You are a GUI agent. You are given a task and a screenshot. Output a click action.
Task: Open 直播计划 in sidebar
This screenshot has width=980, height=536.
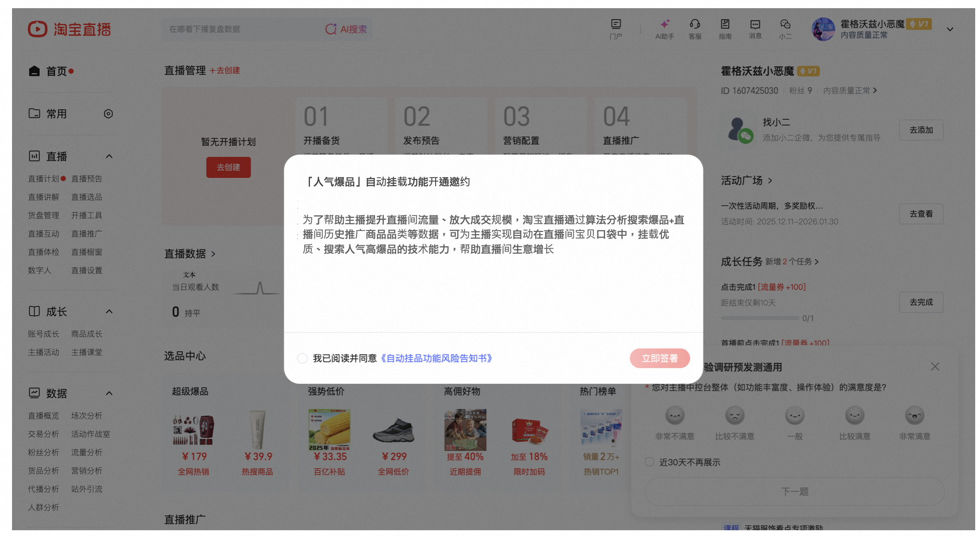pyautogui.click(x=43, y=179)
